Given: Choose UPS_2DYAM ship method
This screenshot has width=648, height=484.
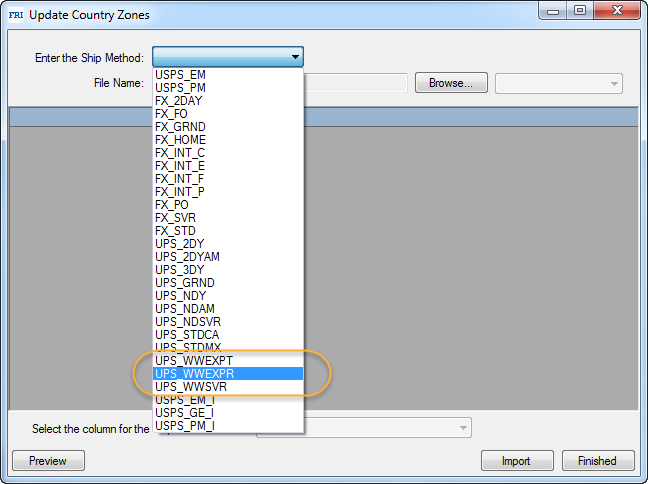Looking at the screenshot, I should (x=188, y=257).
